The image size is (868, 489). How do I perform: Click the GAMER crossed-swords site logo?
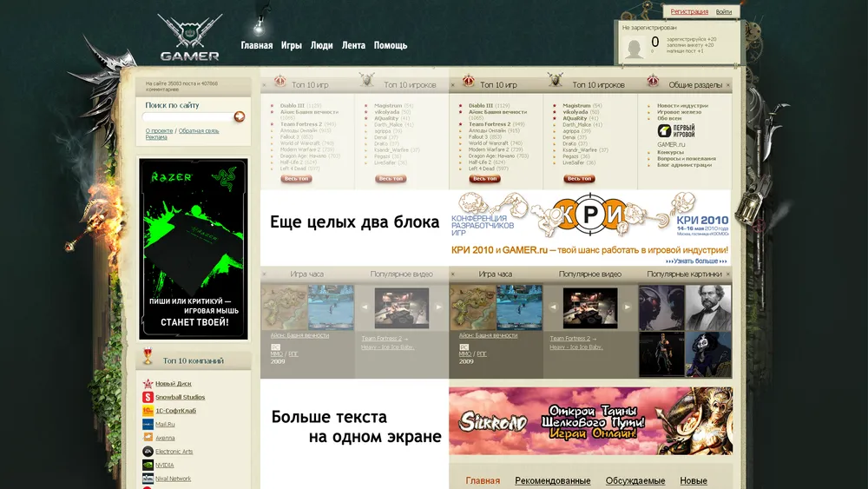190,37
